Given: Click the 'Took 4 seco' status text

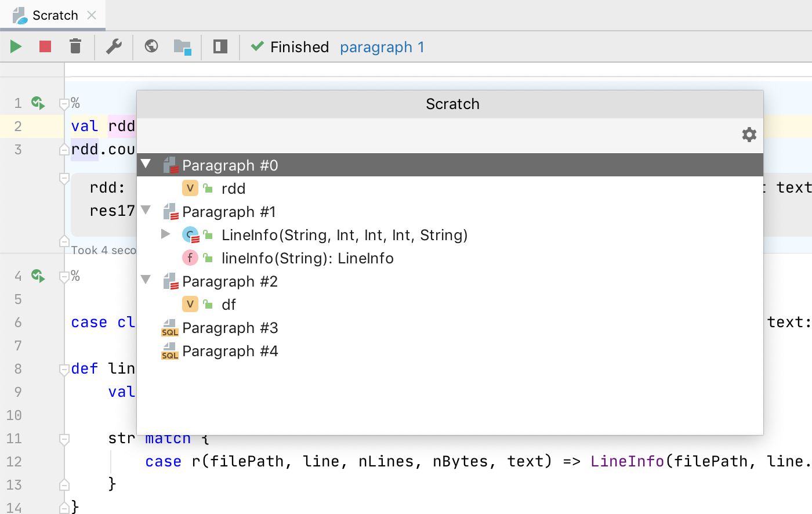Looking at the screenshot, I should coord(103,250).
